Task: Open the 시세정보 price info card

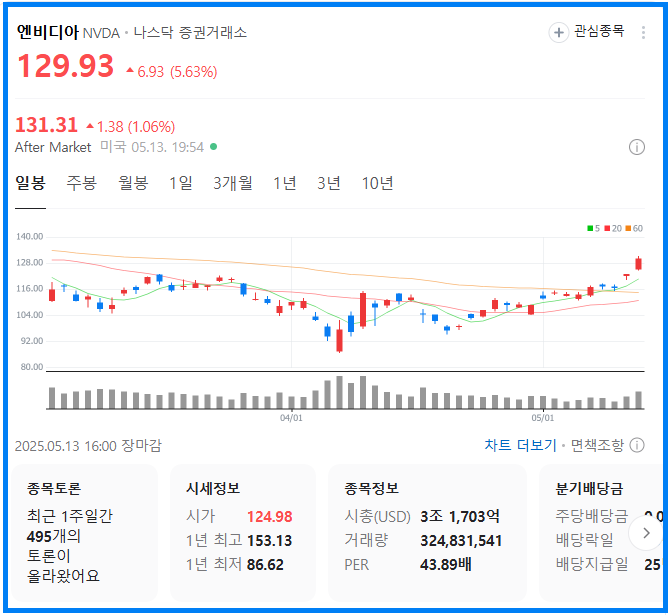Action: tap(242, 533)
